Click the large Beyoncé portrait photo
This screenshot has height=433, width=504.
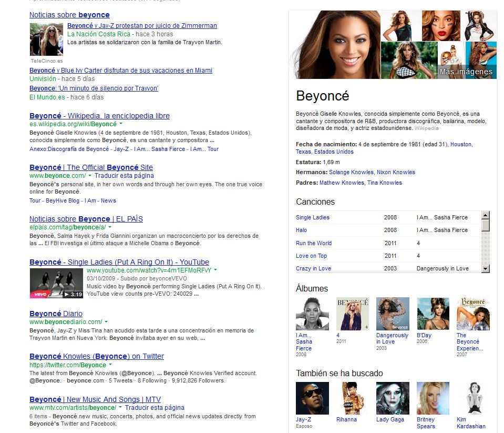click(x=335, y=45)
